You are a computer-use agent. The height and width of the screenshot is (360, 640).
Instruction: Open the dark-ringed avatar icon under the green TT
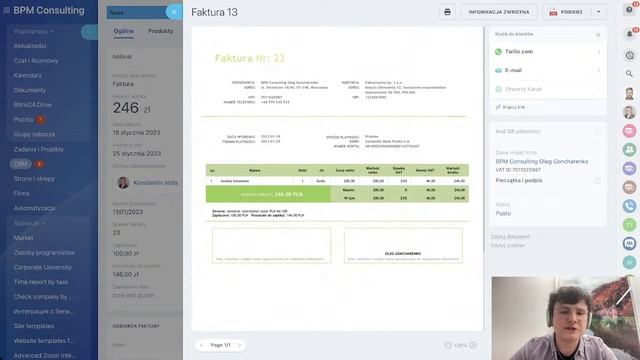[629, 244]
